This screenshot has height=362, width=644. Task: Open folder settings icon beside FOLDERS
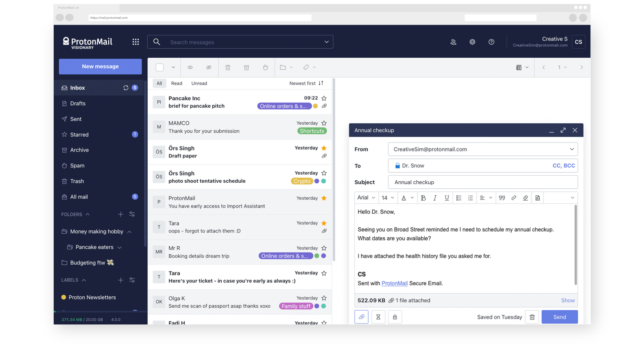(x=132, y=214)
